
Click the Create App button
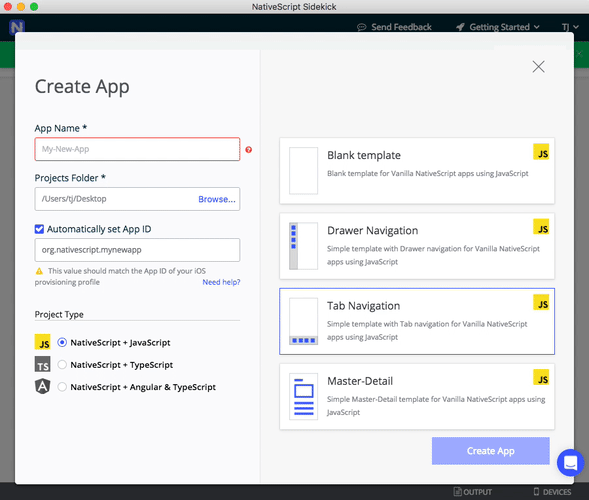491,451
